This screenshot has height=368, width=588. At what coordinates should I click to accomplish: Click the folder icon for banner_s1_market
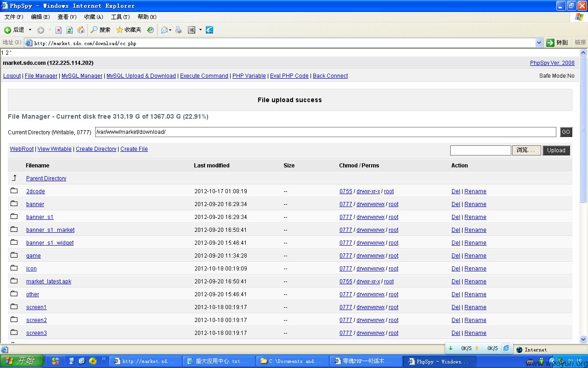pyautogui.click(x=14, y=230)
